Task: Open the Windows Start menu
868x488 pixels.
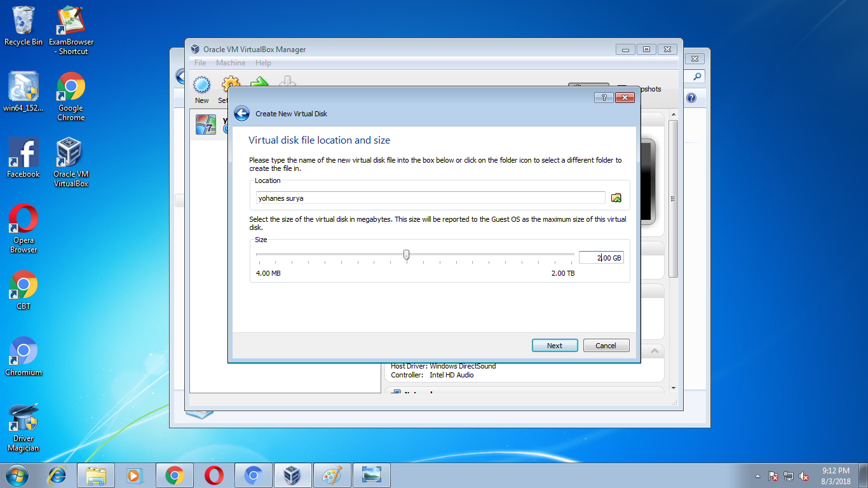Action: (17, 475)
